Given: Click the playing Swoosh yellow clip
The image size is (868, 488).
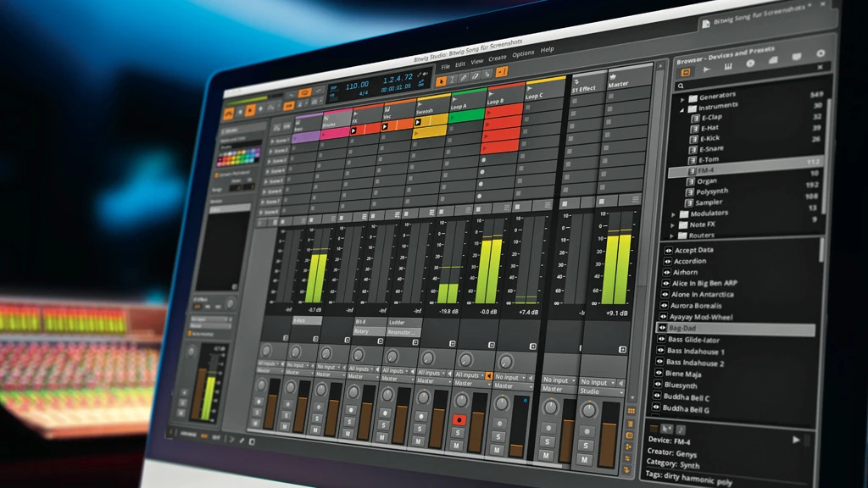Looking at the screenshot, I should tap(431, 120).
